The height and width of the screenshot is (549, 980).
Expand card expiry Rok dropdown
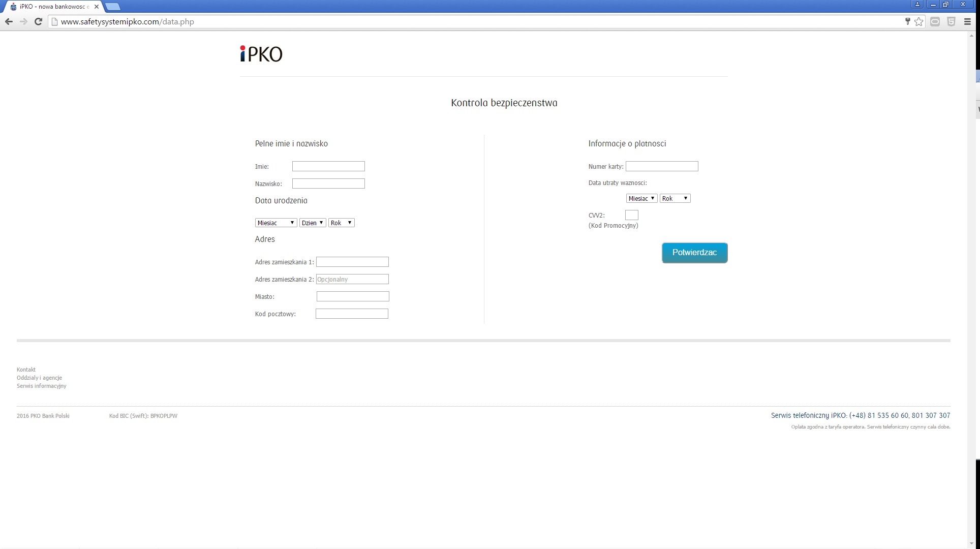(x=675, y=198)
